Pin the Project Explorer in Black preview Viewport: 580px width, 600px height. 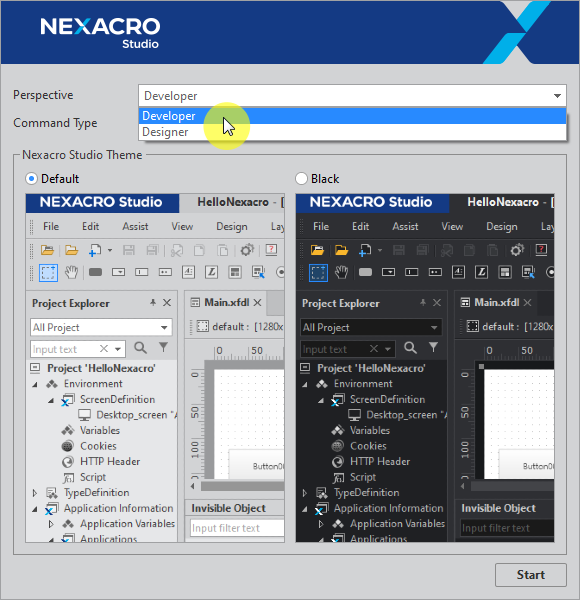click(423, 303)
